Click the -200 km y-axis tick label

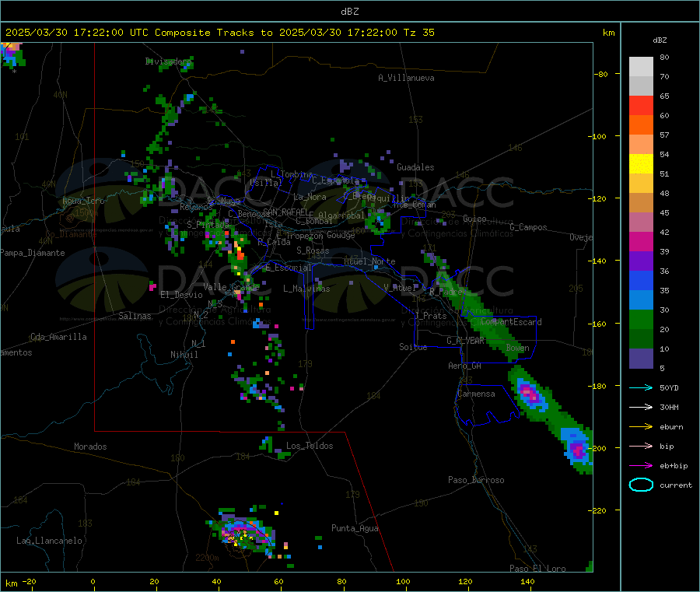(x=597, y=448)
